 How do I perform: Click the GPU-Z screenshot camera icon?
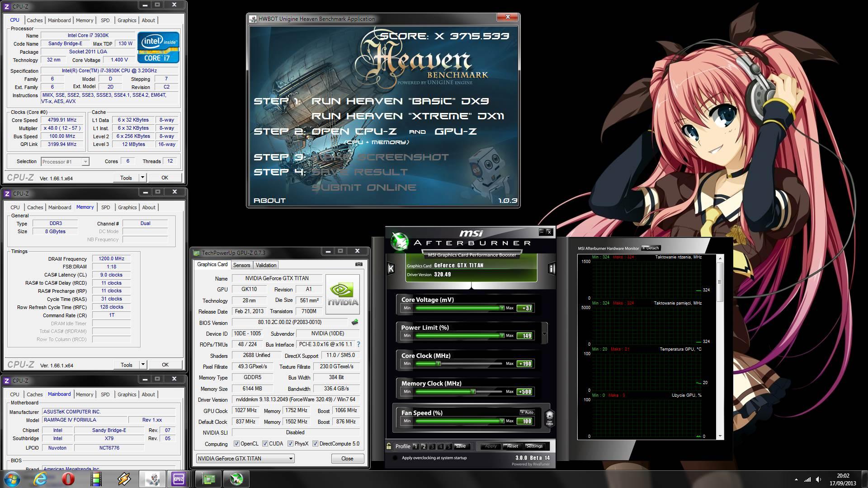tap(359, 264)
